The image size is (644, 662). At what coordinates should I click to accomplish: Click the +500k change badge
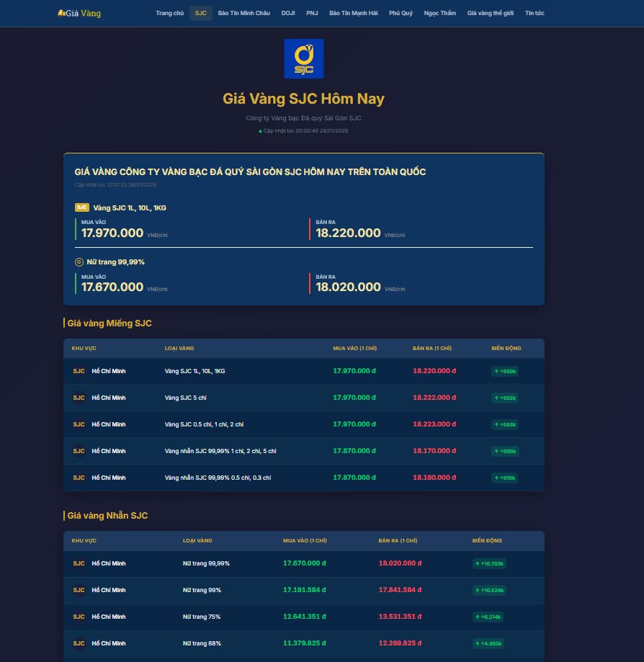(504, 451)
